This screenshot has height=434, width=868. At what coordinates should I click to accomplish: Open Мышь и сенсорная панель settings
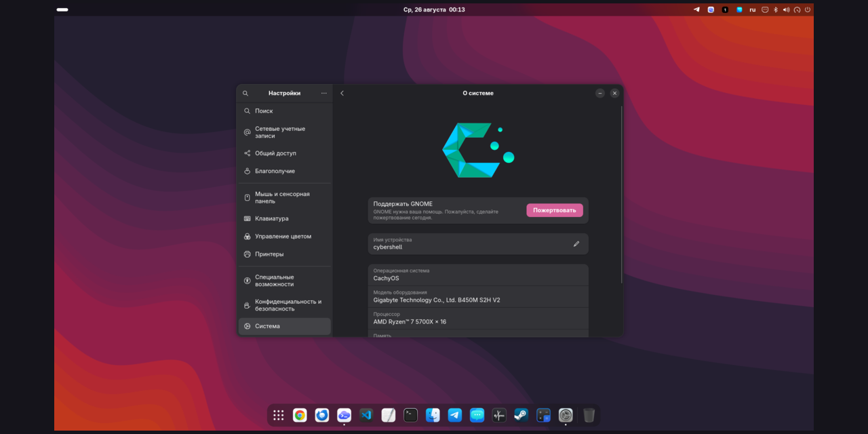[285, 197]
